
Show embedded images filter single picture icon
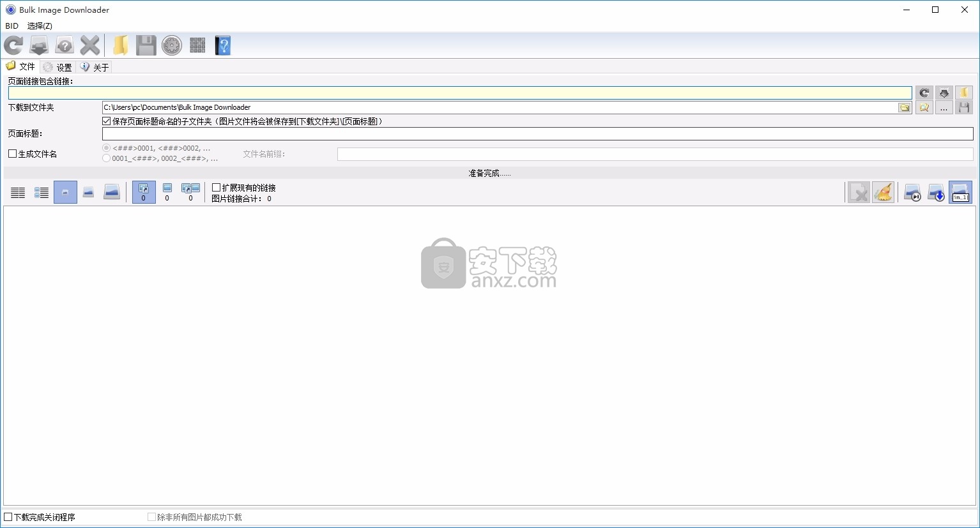coord(167,192)
